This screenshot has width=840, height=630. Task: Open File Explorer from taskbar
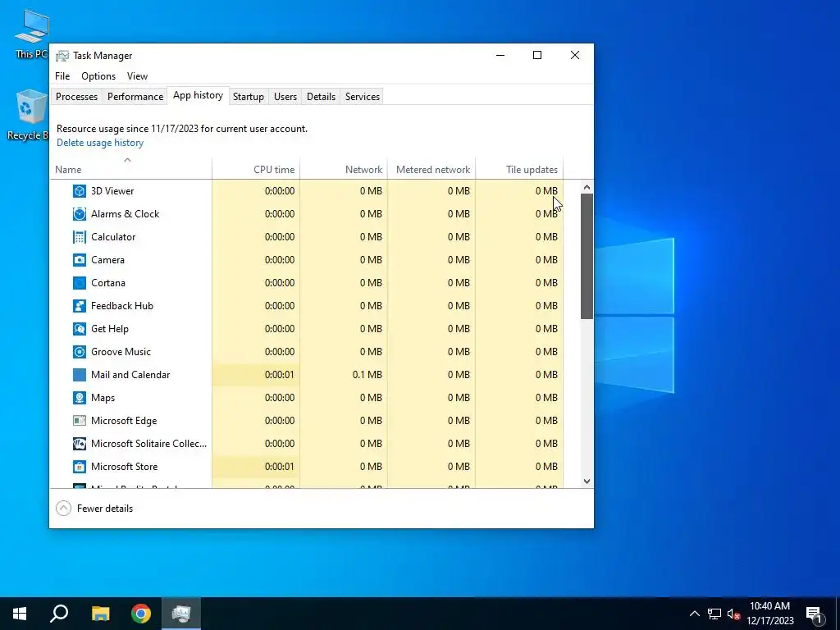(100, 614)
